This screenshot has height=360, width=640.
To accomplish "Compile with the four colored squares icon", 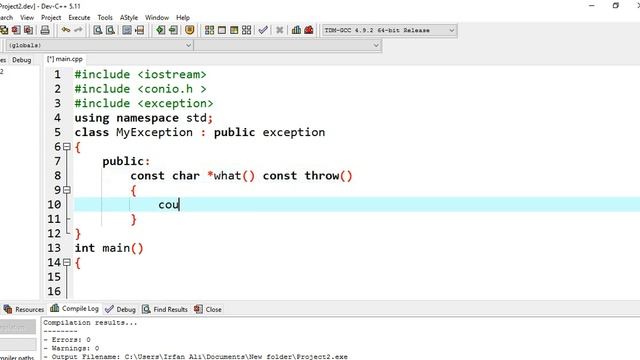I will click(x=209, y=30).
